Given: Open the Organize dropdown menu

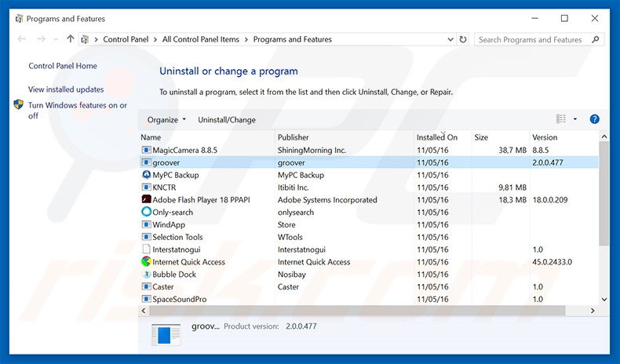Looking at the screenshot, I should point(166,120).
